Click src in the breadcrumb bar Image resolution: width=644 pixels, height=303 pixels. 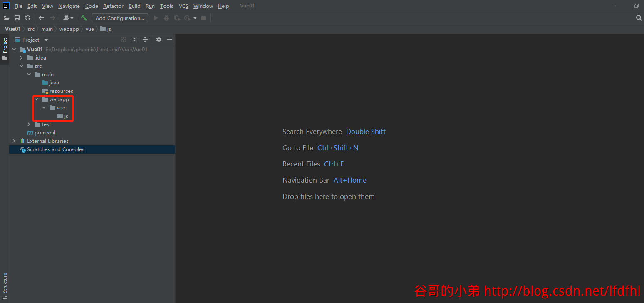[31, 29]
